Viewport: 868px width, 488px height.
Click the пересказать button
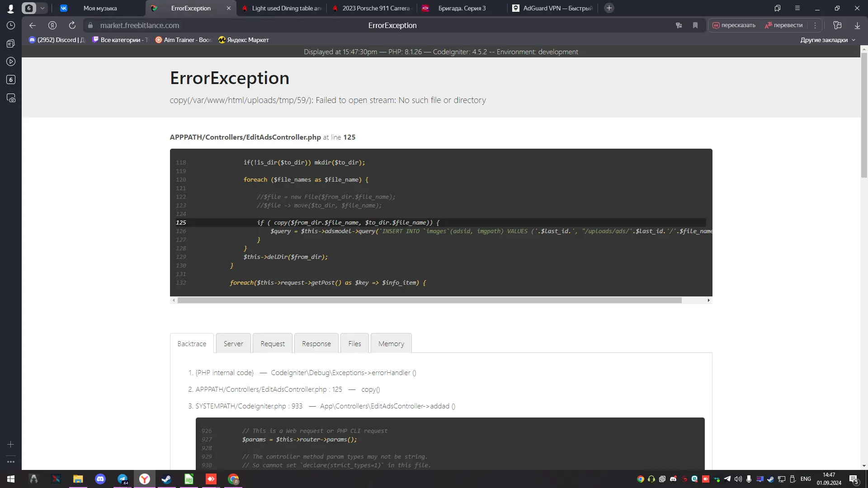[734, 25]
